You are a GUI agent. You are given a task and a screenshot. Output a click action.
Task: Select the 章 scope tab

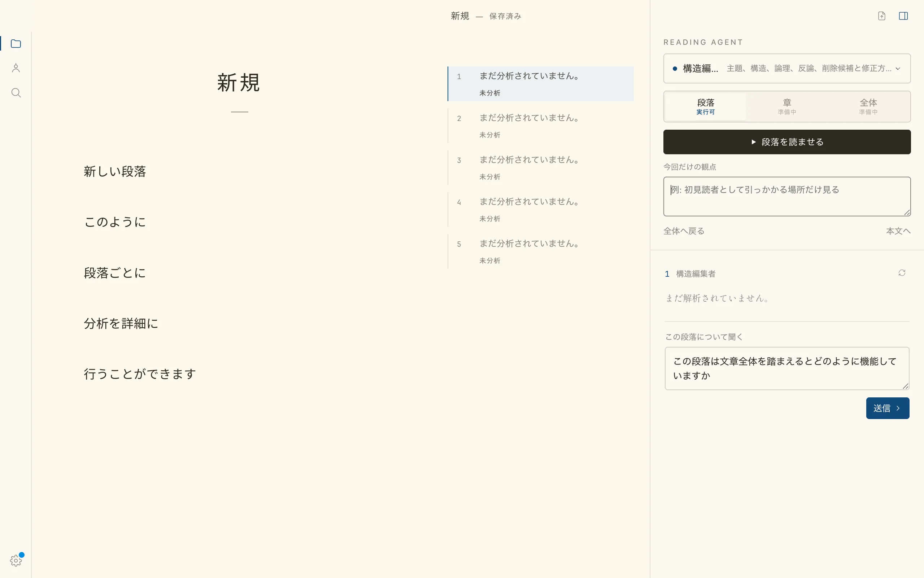[787, 106]
